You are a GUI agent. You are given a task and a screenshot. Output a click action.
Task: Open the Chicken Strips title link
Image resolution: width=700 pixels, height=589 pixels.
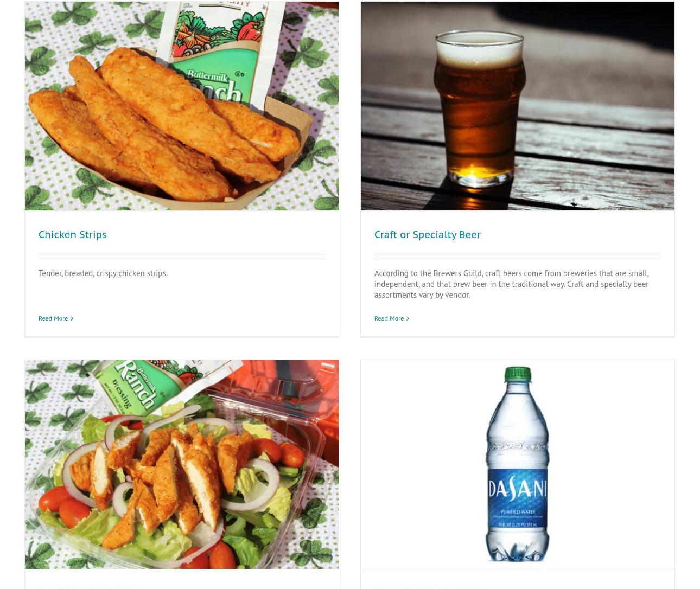click(x=73, y=234)
